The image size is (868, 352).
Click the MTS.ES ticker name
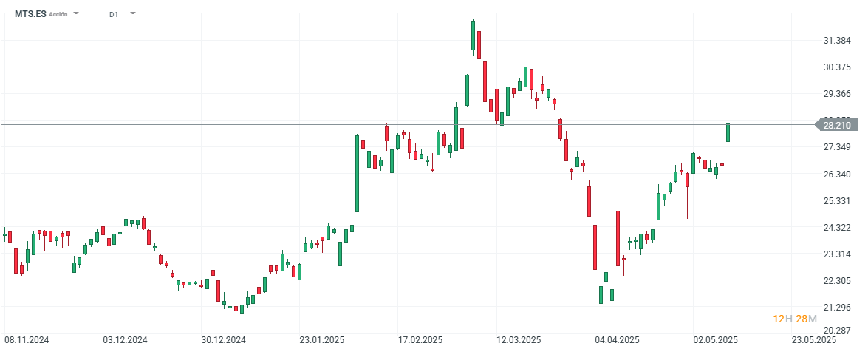30,14
